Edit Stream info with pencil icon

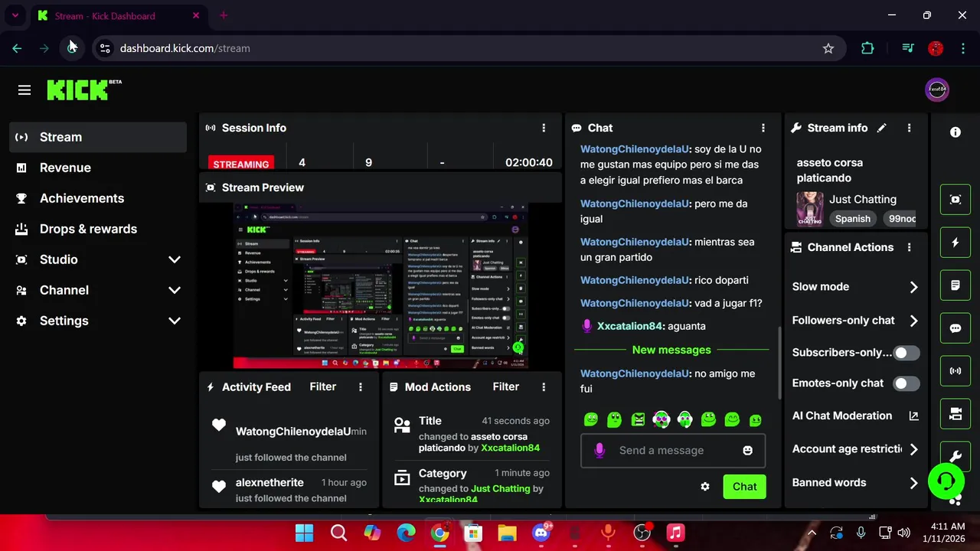(881, 128)
